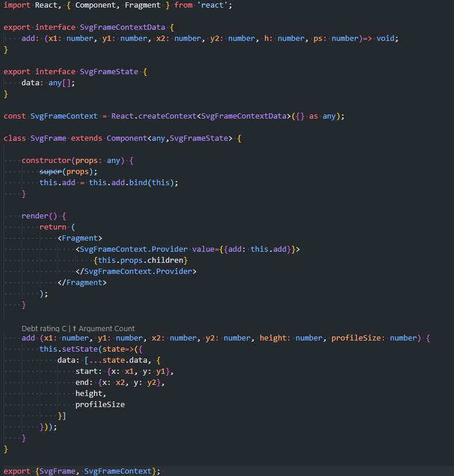Click the 'constructor' keyword
454x476 pixels.
(46, 160)
